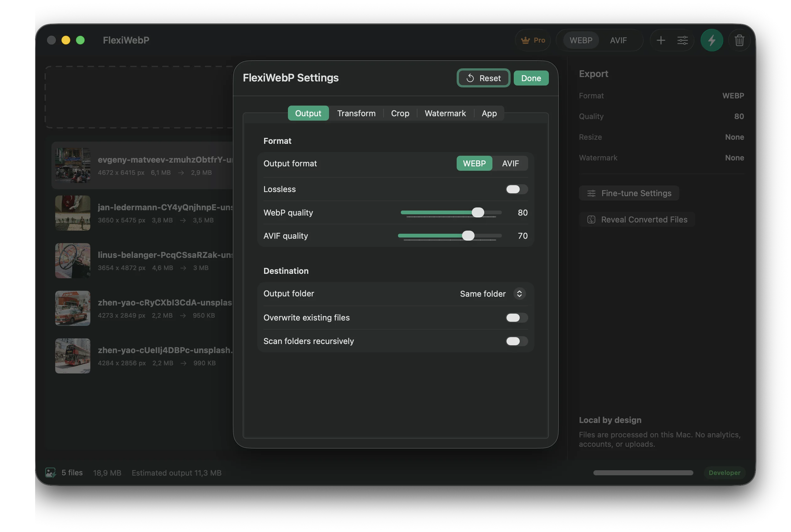Select AVIF in the top toolbar switcher
This screenshot has height=532, width=791.
[x=618, y=40]
